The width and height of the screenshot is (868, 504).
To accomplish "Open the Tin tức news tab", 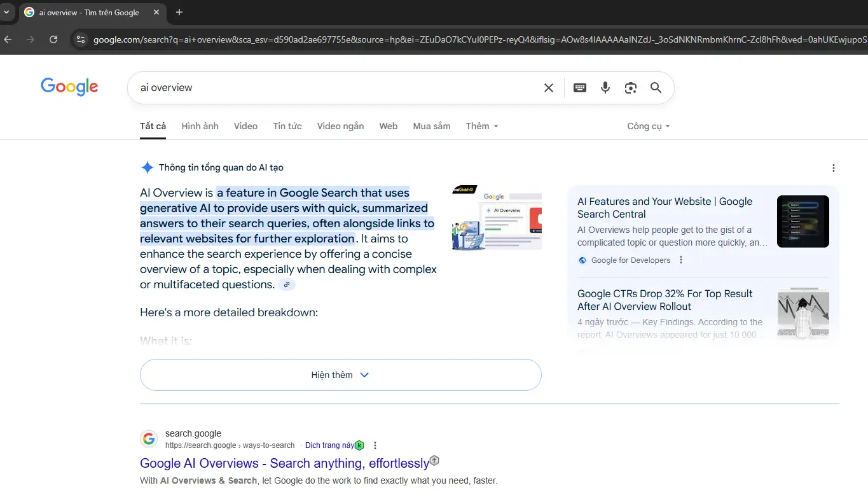I will pos(287,126).
